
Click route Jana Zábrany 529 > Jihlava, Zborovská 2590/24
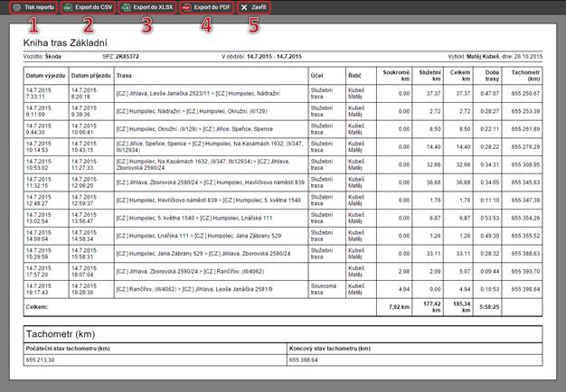(203, 254)
